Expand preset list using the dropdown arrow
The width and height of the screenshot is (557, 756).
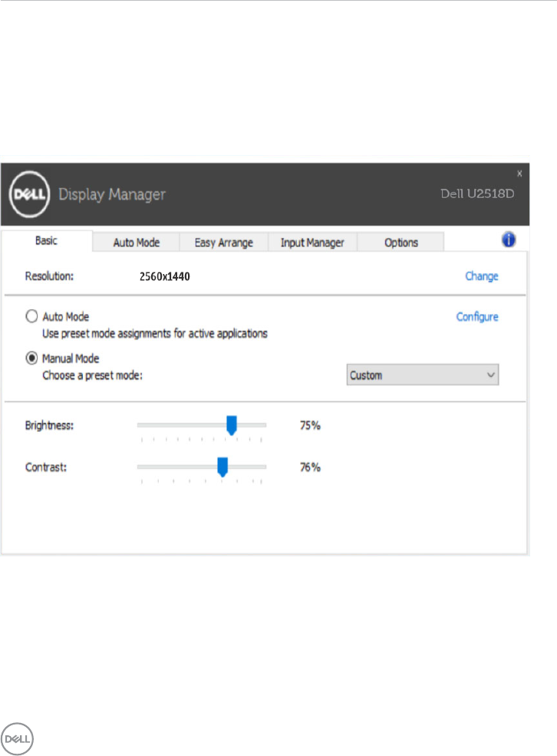[x=491, y=375]
